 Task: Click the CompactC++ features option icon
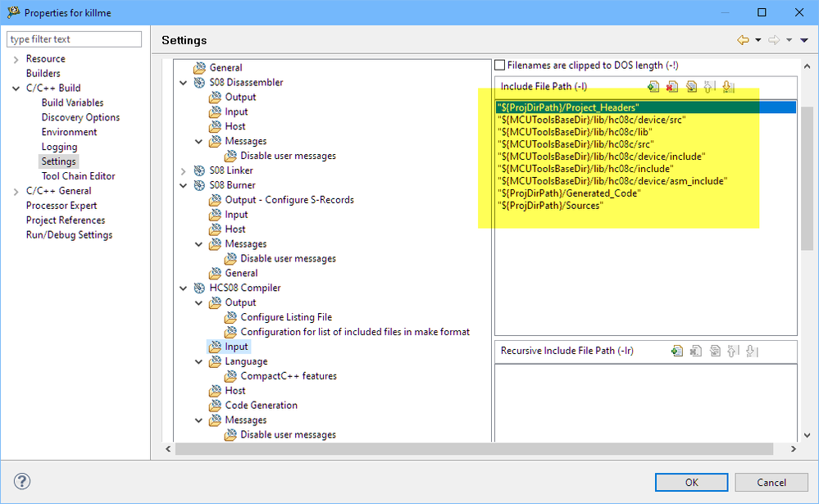[230, 376]
